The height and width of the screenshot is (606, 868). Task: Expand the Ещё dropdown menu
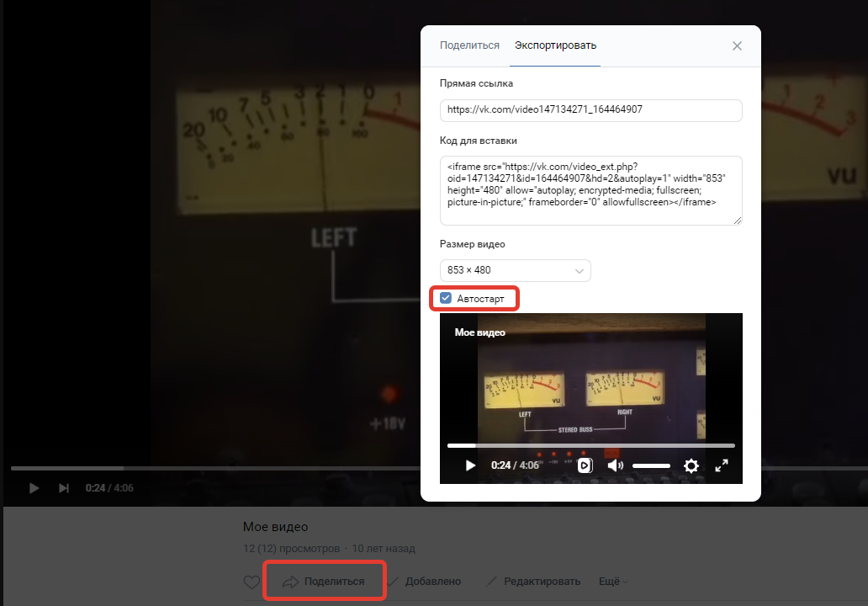613,581
